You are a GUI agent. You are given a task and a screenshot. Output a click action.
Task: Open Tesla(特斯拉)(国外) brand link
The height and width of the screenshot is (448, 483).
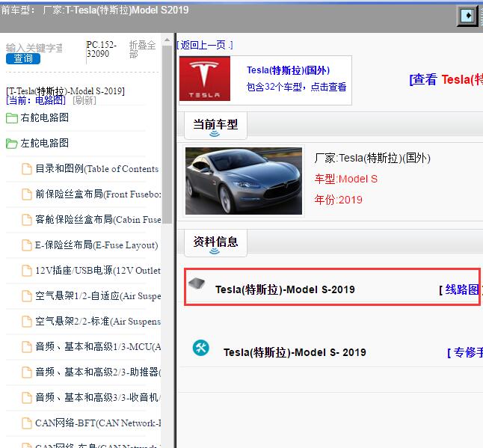pos(289,70)
